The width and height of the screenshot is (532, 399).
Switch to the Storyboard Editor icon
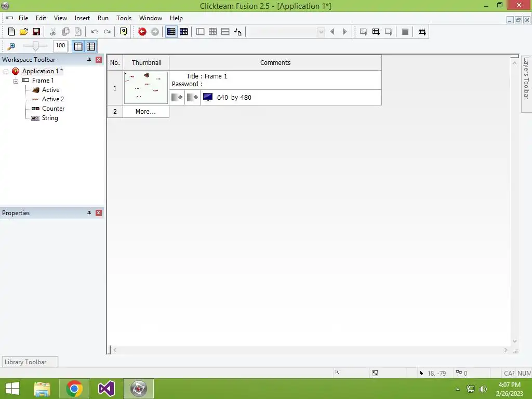171,32
